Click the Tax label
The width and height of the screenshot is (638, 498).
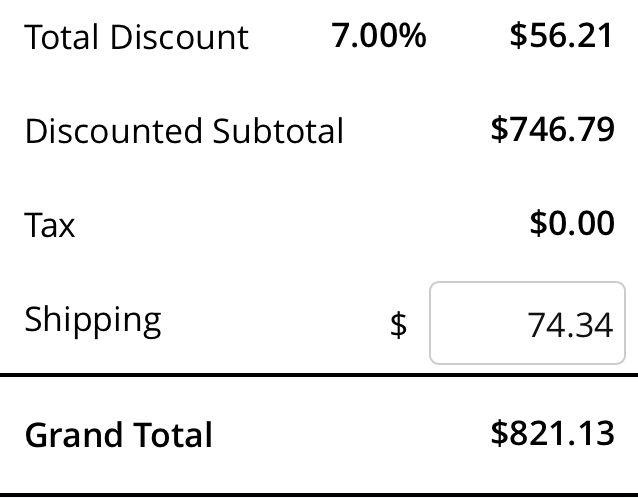click(x=50, y=225)
